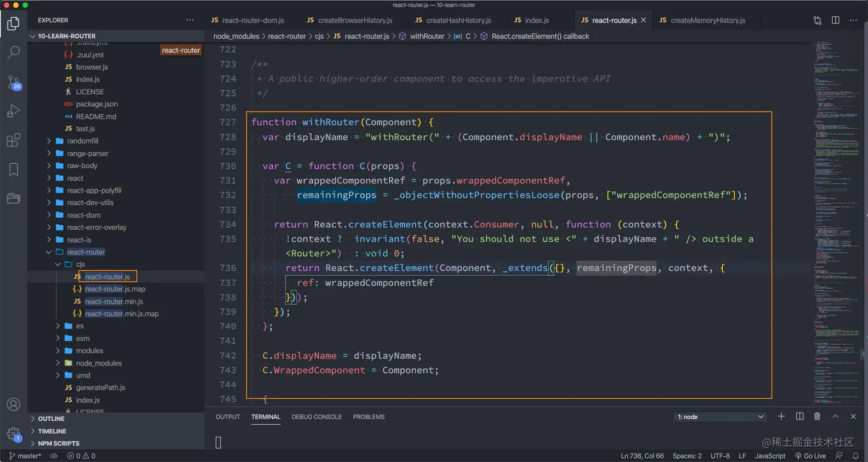Image resolution: width=868 pixels, height=462 pixels.
Task: Expand the esm folder
Action: tap(115, 338)
